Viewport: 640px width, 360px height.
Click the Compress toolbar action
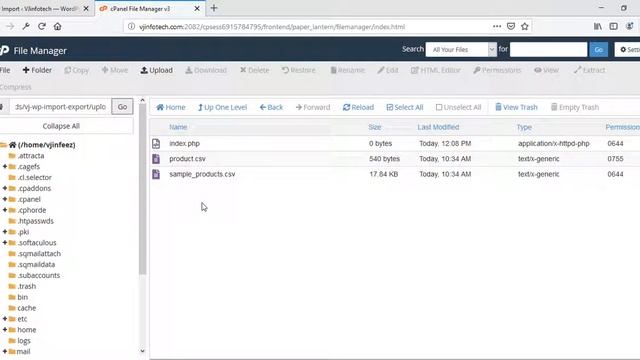tap(16, 87)
